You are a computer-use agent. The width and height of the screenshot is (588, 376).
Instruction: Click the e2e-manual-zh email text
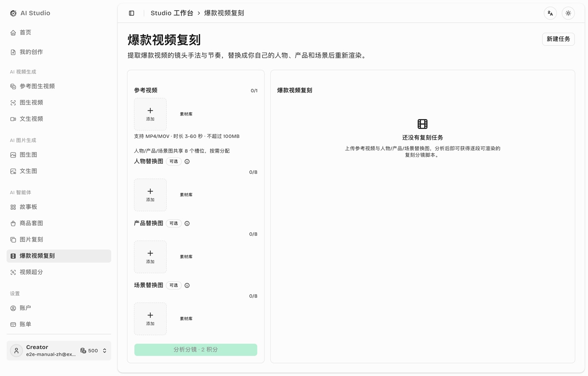[51, 354]
